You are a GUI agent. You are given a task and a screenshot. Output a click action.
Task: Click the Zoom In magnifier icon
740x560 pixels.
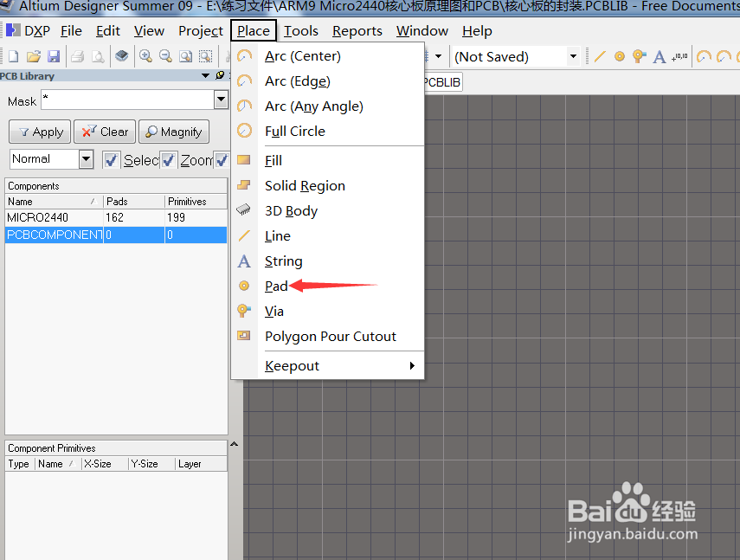tap(145, 56)
